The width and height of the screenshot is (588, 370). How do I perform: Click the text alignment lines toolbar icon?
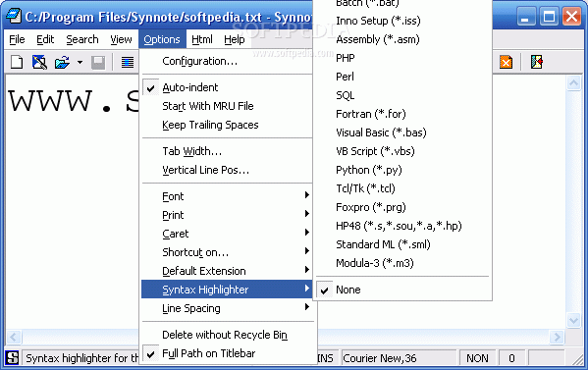pyautogui.click(x=128, y=62)
